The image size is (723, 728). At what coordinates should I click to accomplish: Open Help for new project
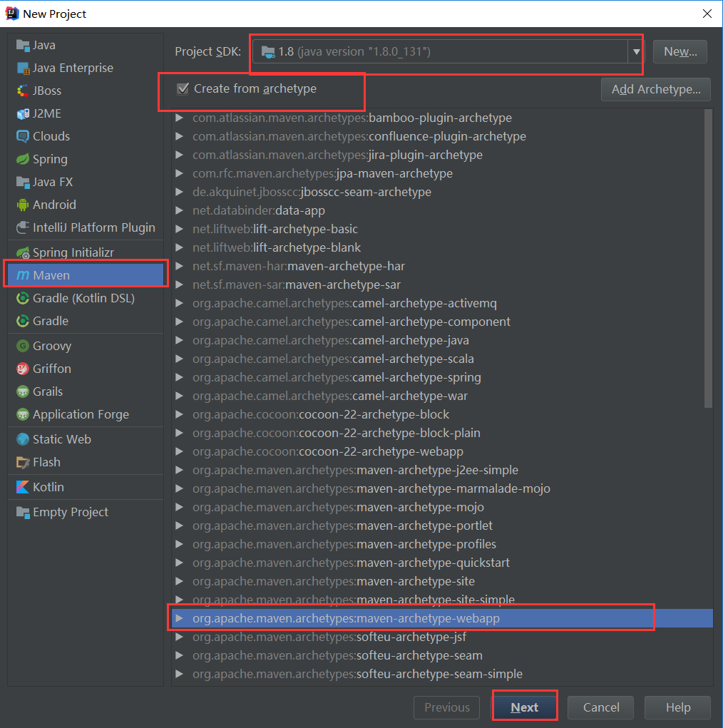pos(678,707)
